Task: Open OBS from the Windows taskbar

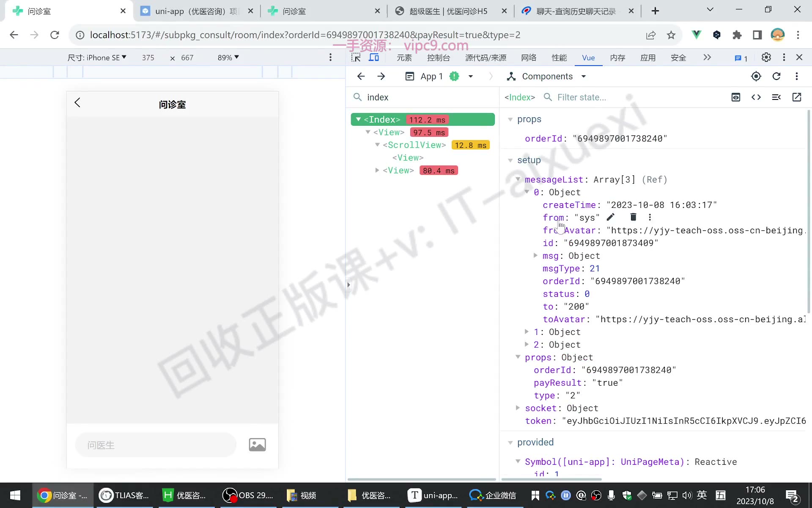Action: click(x=249, y=495)
